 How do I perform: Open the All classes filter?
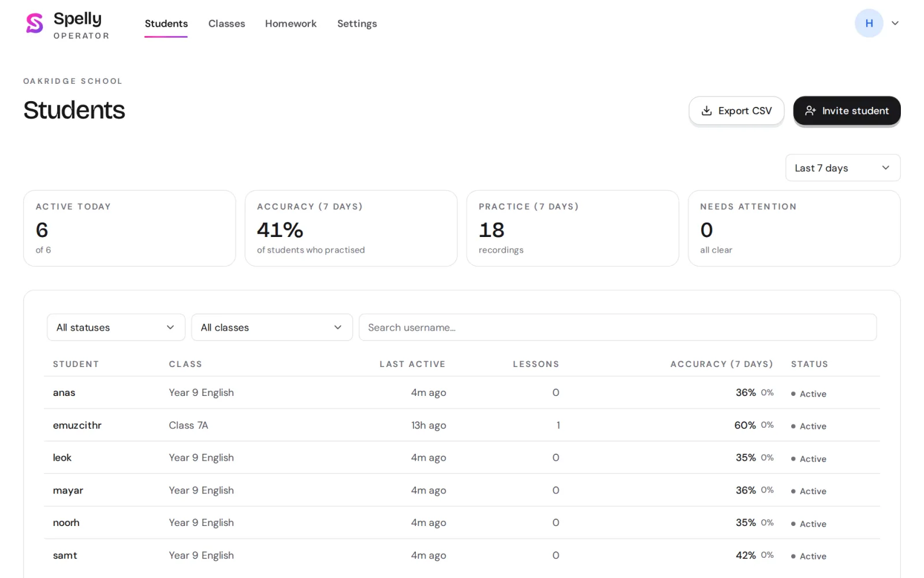(272, 327)
